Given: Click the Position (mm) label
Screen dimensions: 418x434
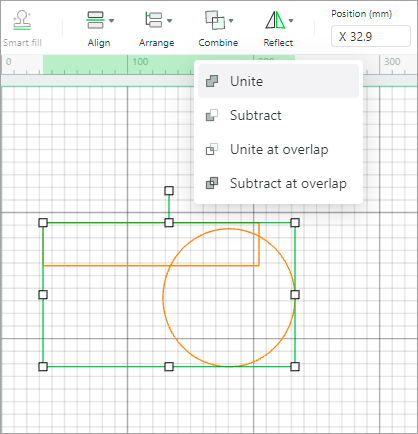Looking at the screenshot, I should tap(361, 14).
